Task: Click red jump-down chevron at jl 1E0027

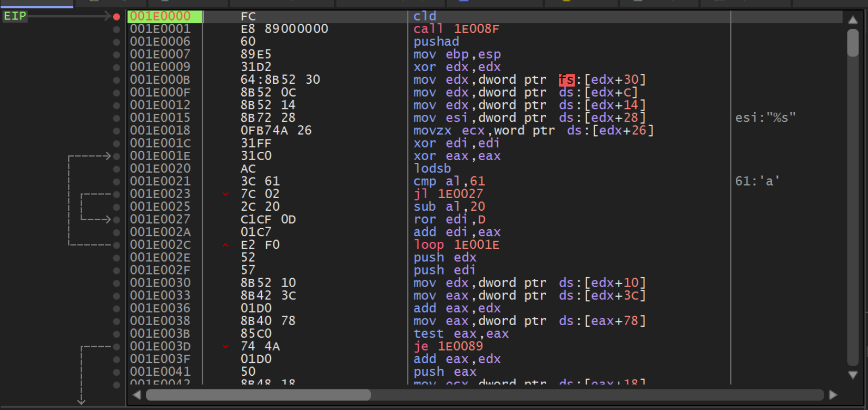Action: tap(225, 194)
